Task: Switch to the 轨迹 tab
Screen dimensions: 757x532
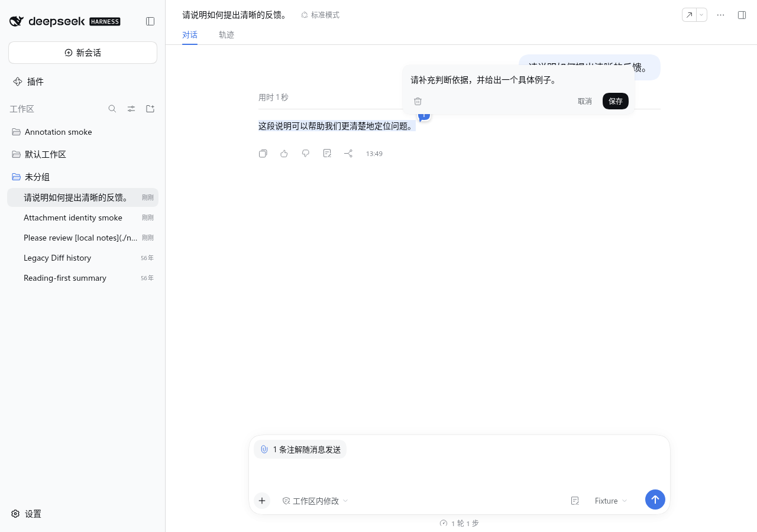Action: point(227,35)
